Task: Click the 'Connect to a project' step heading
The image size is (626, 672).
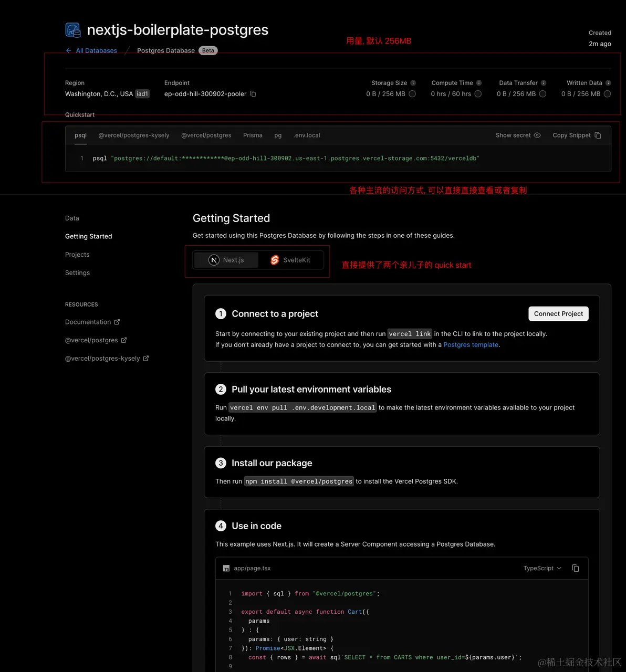Action: (x=275, y=314)
